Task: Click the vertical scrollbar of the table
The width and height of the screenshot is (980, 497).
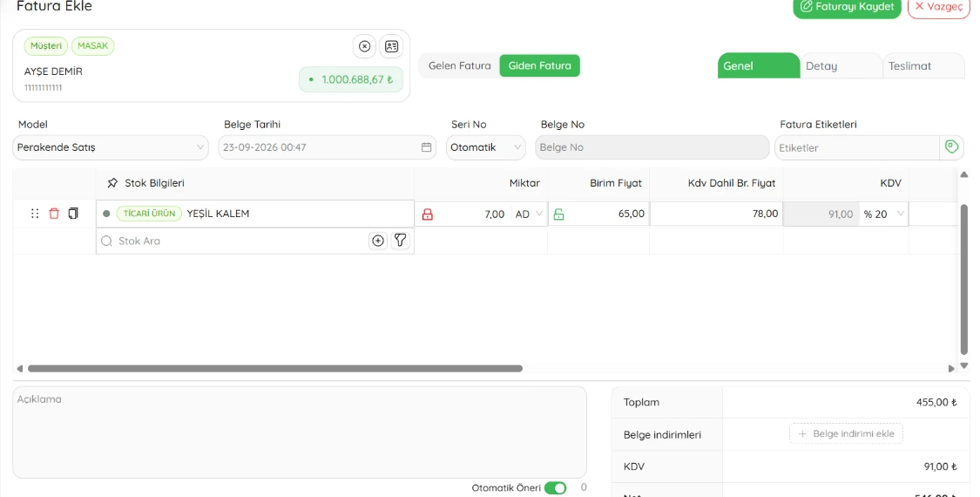Action: 963,280
